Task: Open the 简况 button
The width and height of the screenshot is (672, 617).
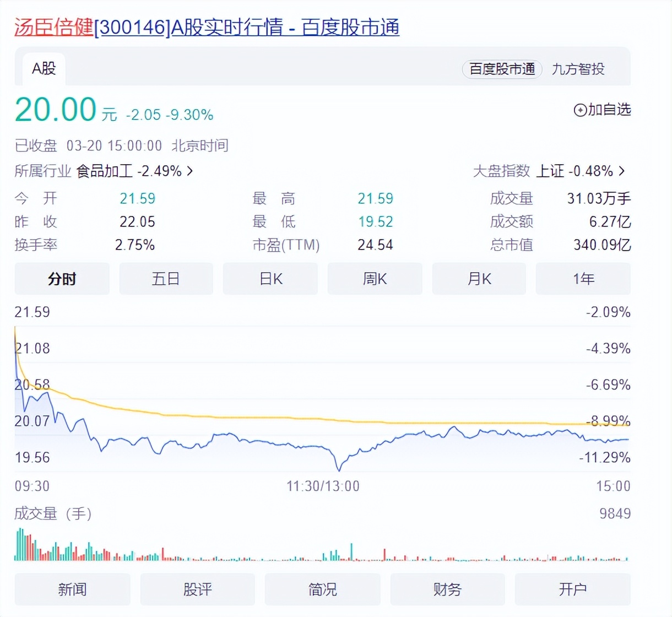Action: coord(323,589)
